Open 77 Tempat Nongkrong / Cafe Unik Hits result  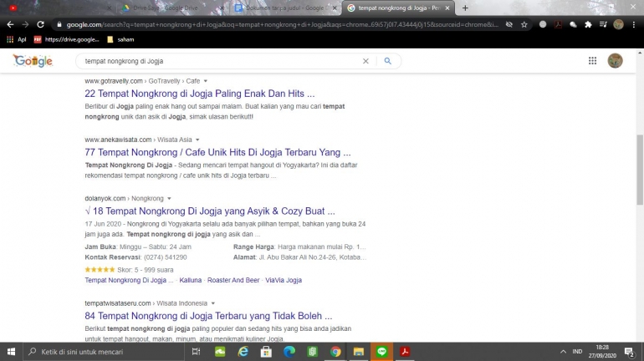217,152
